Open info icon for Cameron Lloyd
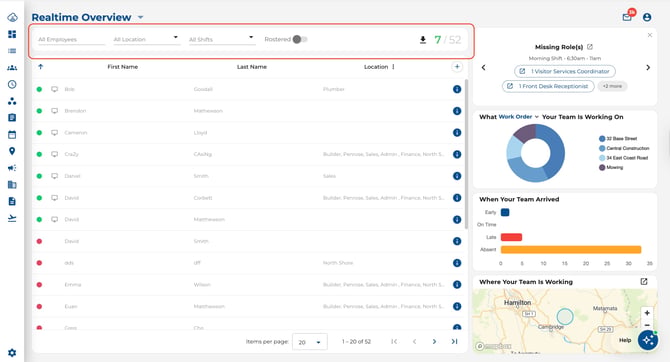Viewport: 670px width, 362px height. coord(457,132)
